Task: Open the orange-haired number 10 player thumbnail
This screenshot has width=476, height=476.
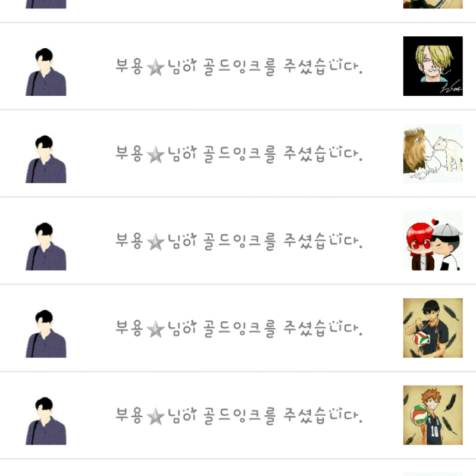Action: coord(433,415)
